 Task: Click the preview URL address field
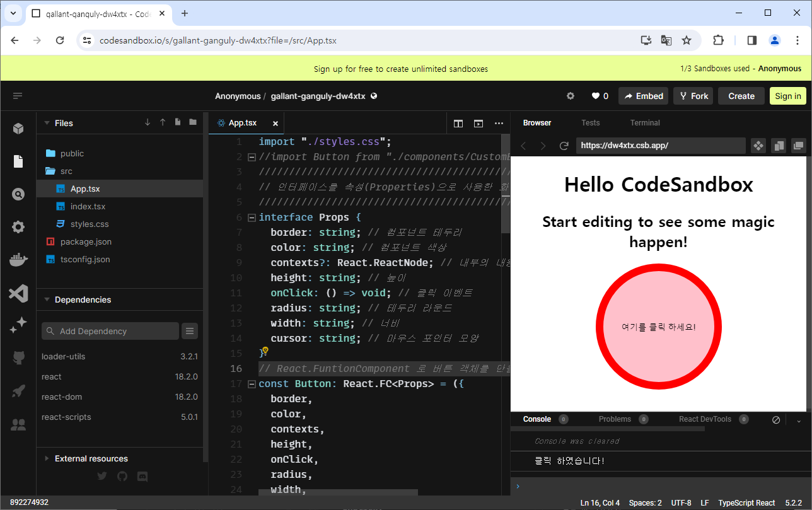coord(661,146)
